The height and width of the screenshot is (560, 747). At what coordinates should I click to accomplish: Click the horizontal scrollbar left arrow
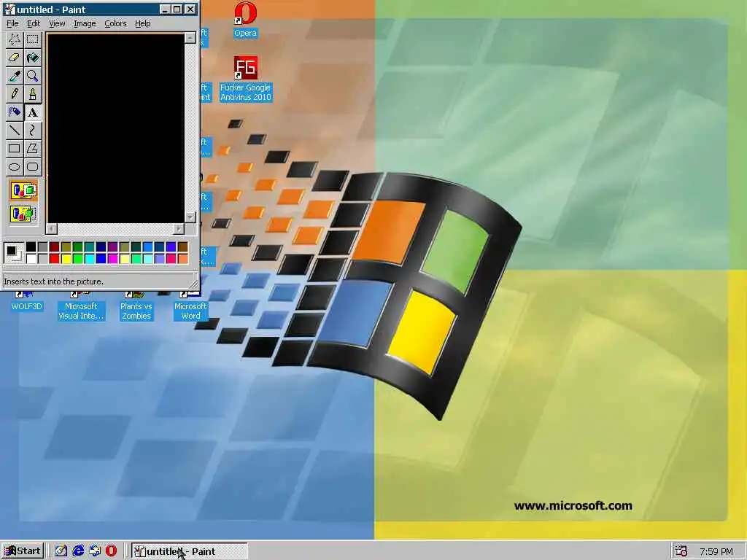(x=52, y=229)
